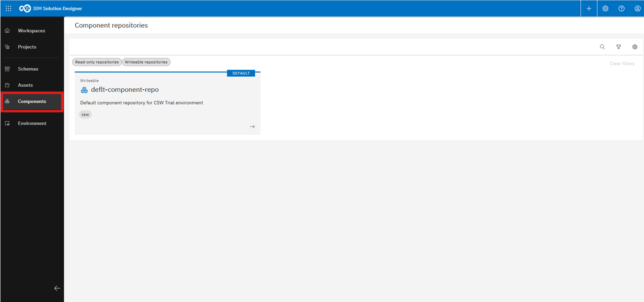644x302 pixels.
Task: Click the Clear filters link
Action: click(x=622, y=64)
